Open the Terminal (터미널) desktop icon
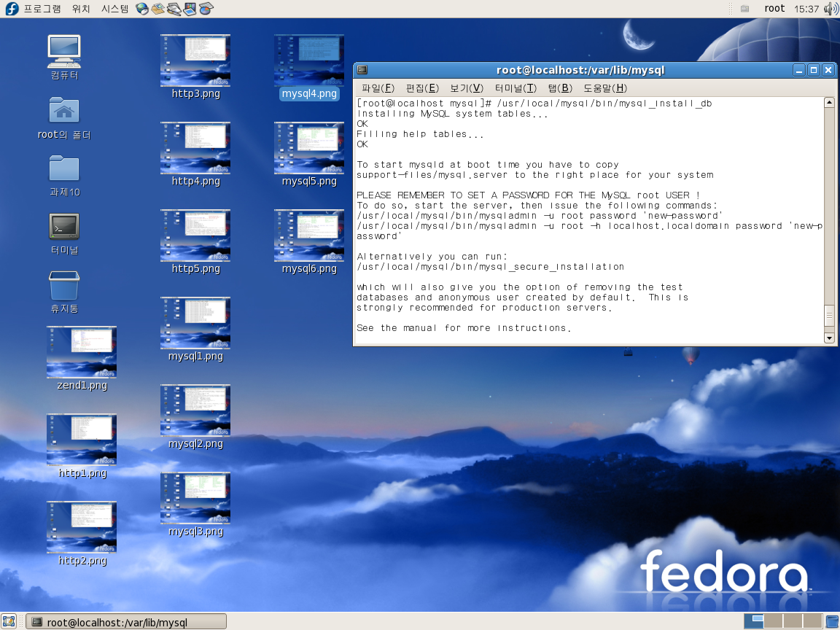The height and width of the screenshot is (630, 840). (x=64, y=227)
